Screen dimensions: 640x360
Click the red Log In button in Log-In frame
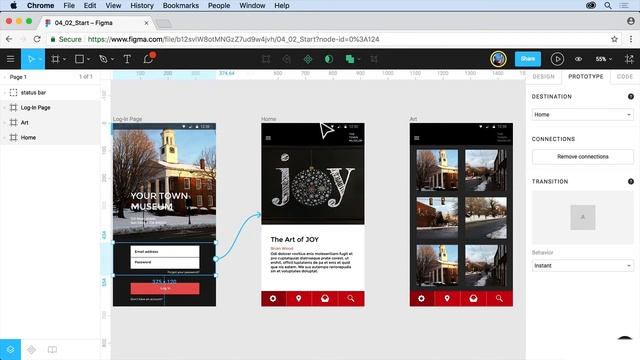coord(165,288)
